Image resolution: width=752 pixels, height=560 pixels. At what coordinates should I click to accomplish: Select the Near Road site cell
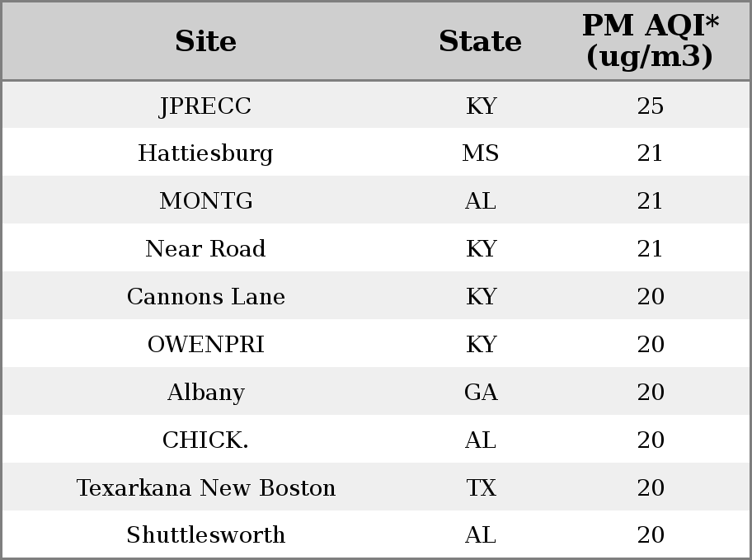click(205, 248)
